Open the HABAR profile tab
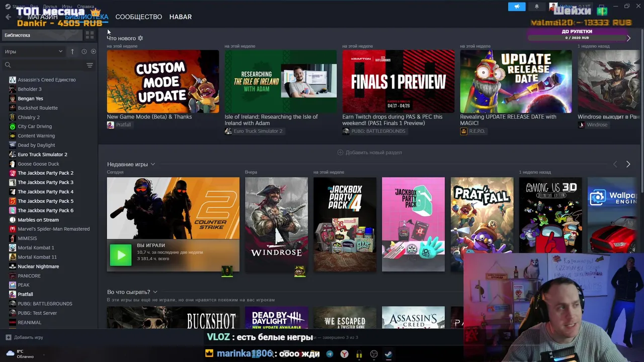The width and height of the screenshot is (644, 362). pos(181,17)
